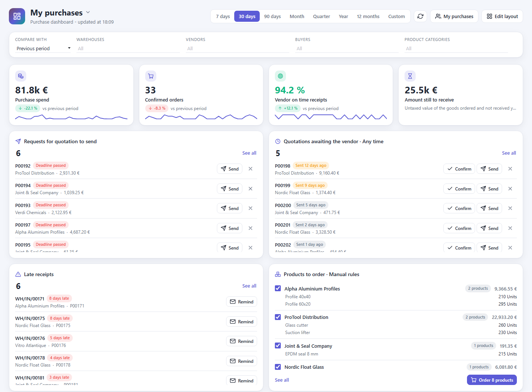Click the on time receipts target icon
The height and width of the screenshot is (392, 532).
tap(280, 76)
